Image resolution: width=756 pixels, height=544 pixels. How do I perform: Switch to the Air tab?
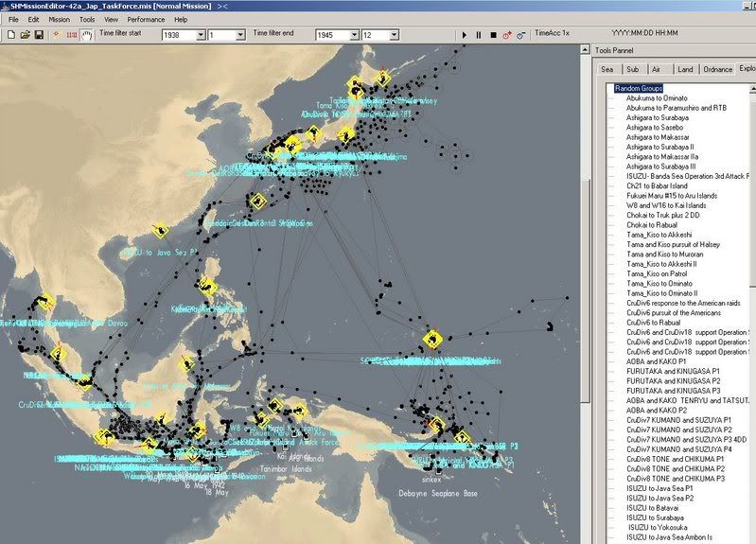(x=657, y=69)
